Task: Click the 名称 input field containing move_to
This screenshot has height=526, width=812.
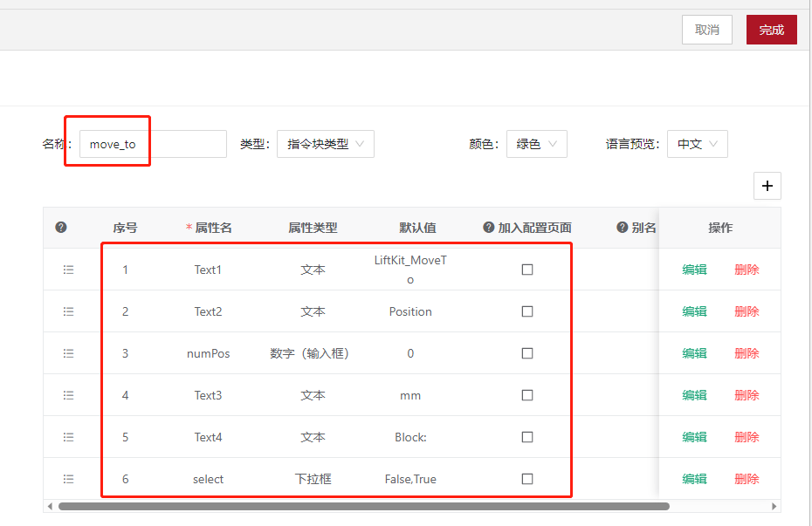Action: (x=153, y=144)
